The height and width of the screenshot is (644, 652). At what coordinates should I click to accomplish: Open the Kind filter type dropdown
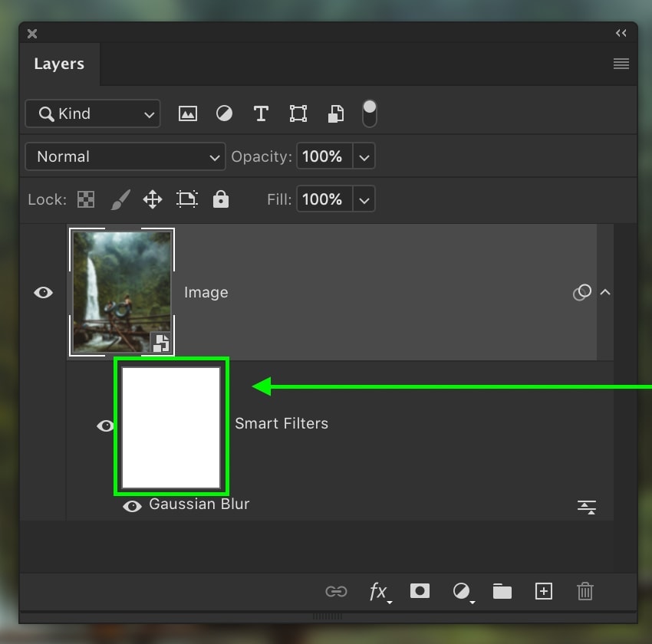point(93,113)
